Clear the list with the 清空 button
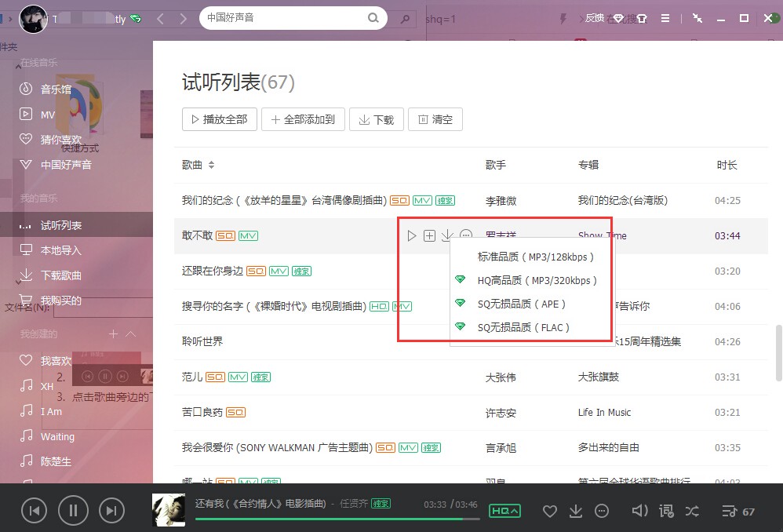 point(435,119)
